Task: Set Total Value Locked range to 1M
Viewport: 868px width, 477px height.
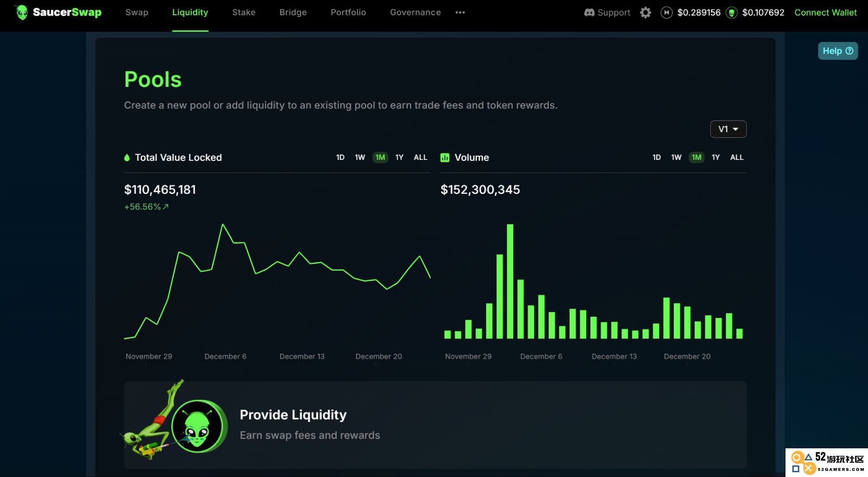Action: (380, 157)
